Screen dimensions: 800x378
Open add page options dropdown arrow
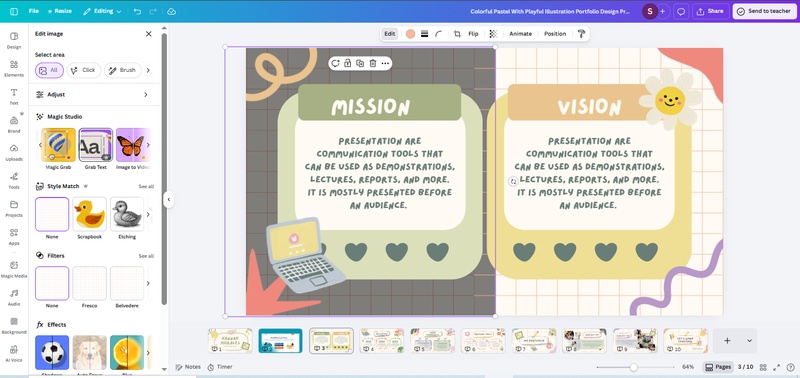[749, 341]
